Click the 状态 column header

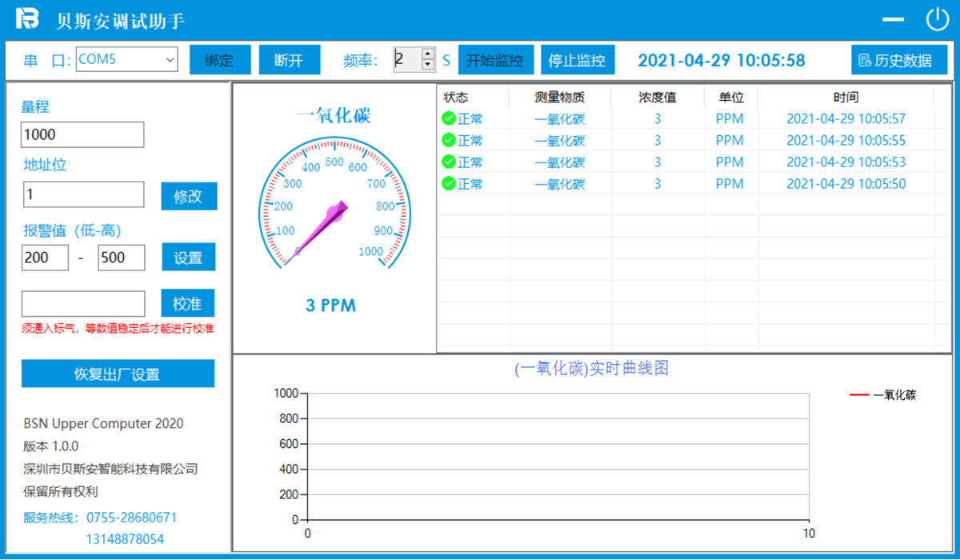coord(456,98)
